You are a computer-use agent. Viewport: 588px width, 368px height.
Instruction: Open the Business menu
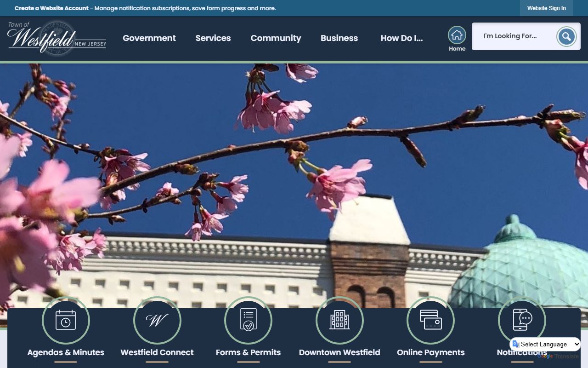(x=339, y=38)
